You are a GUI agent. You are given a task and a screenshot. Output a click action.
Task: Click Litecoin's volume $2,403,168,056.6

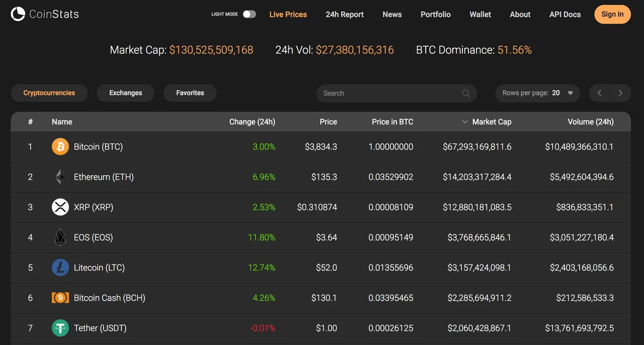point(582,267)
